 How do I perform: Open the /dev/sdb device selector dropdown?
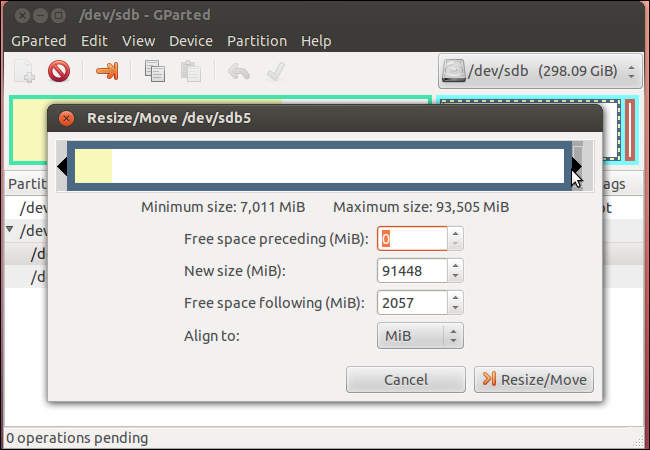(x=540, y=71)
